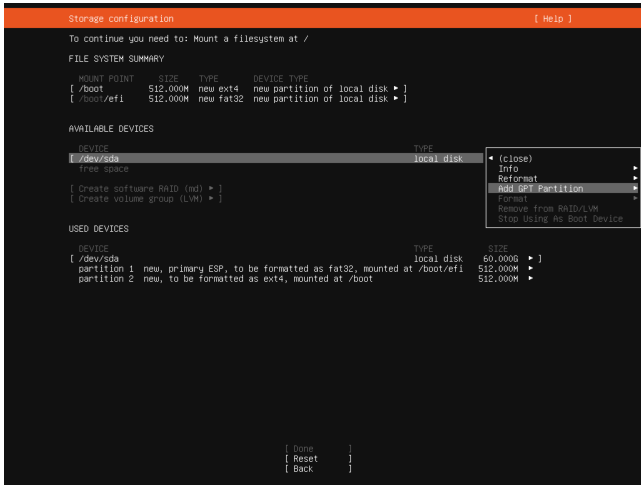Open partition 1 ESP row arrow
This screenshot has width=641, height=485.
pyautogui.click(x=531, y=268)
